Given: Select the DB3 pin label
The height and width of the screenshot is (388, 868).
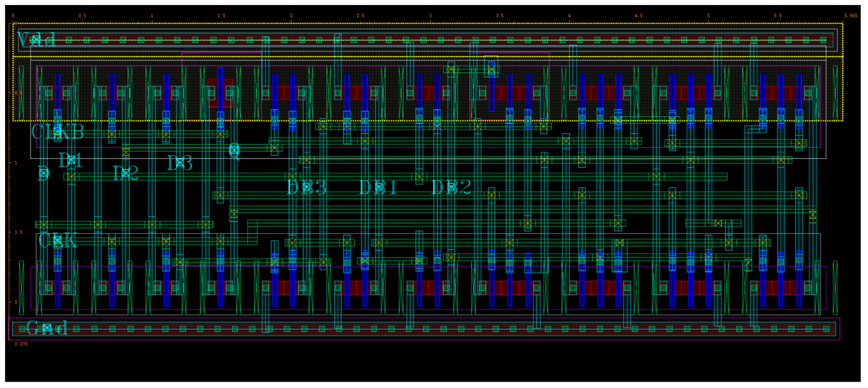Looking at the screenshot, I should pyautogui.click(x=306, y=187).
